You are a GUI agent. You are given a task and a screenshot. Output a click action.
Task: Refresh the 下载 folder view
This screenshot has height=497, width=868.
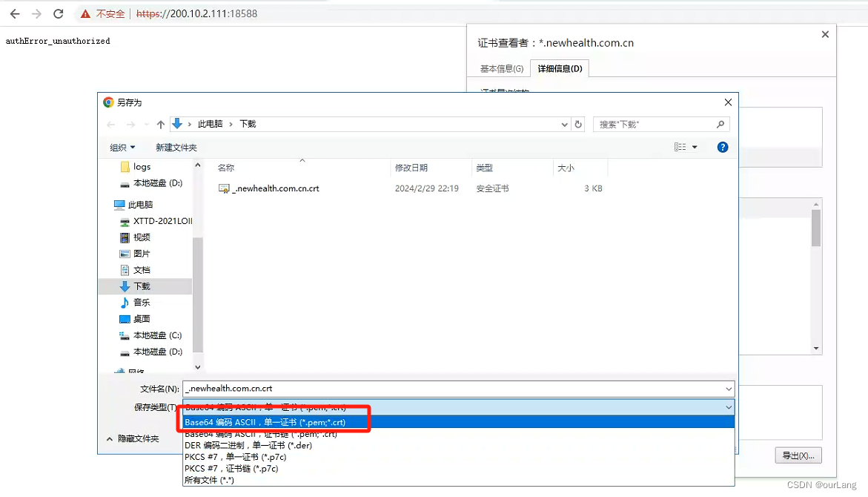point(578,125)
